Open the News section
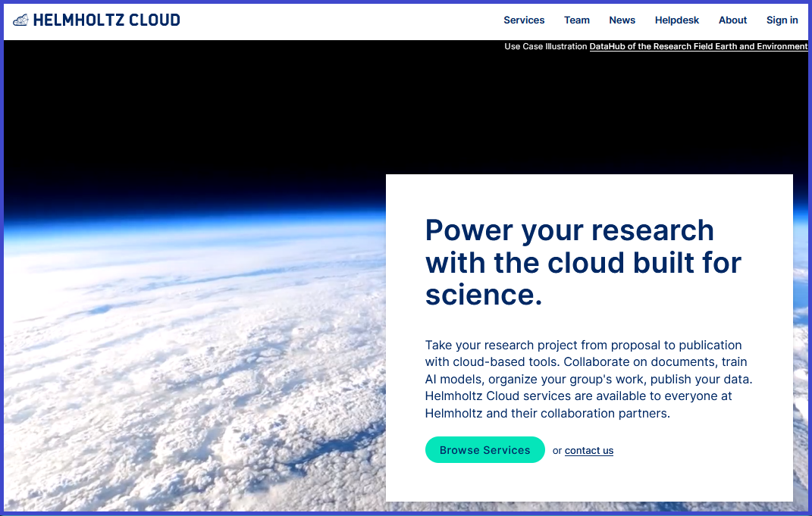This screenshot has width=812, height=516. click(x=622, y=20)
